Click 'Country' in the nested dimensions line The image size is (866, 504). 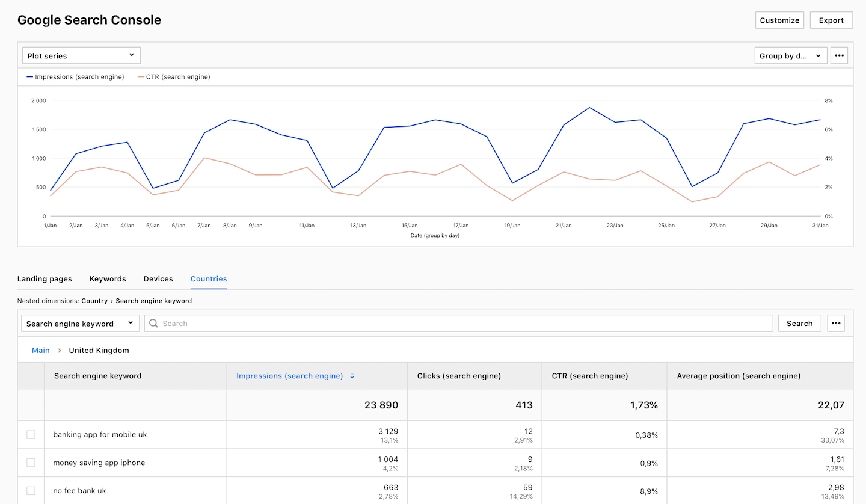94,301
